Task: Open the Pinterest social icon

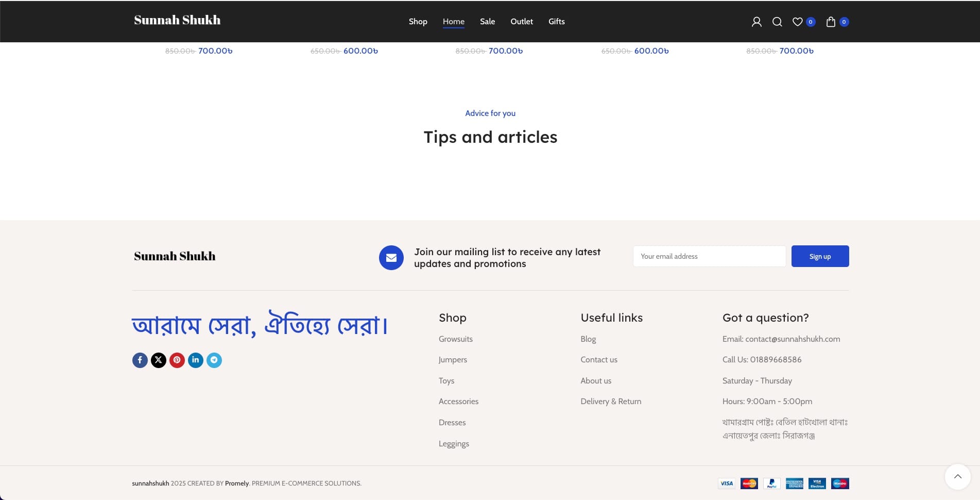Action: coord(177,360)
